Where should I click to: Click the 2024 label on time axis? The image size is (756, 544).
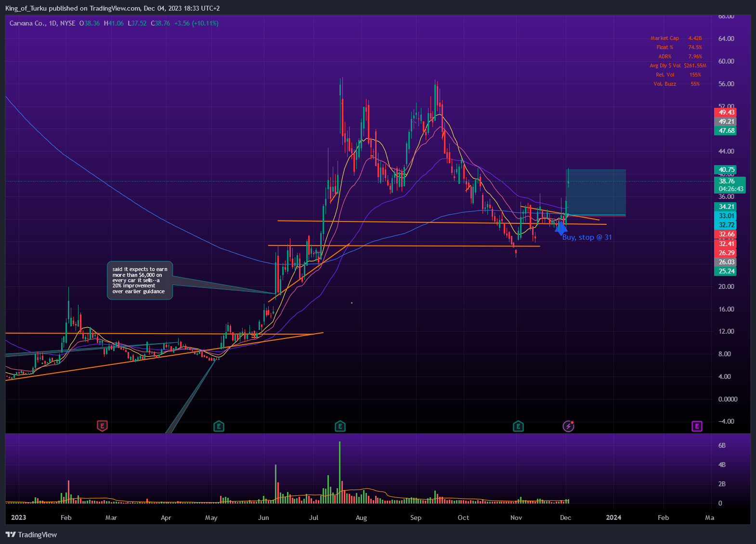coord(613,518)
